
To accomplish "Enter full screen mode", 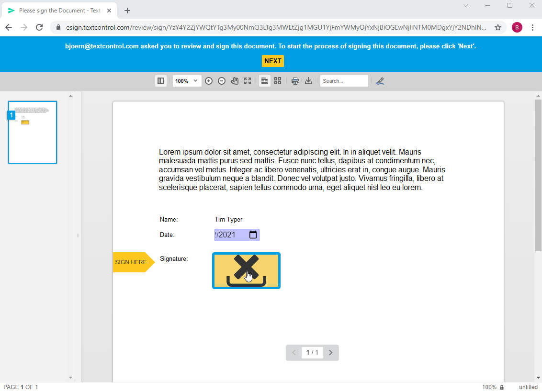I will coord(248,81).
